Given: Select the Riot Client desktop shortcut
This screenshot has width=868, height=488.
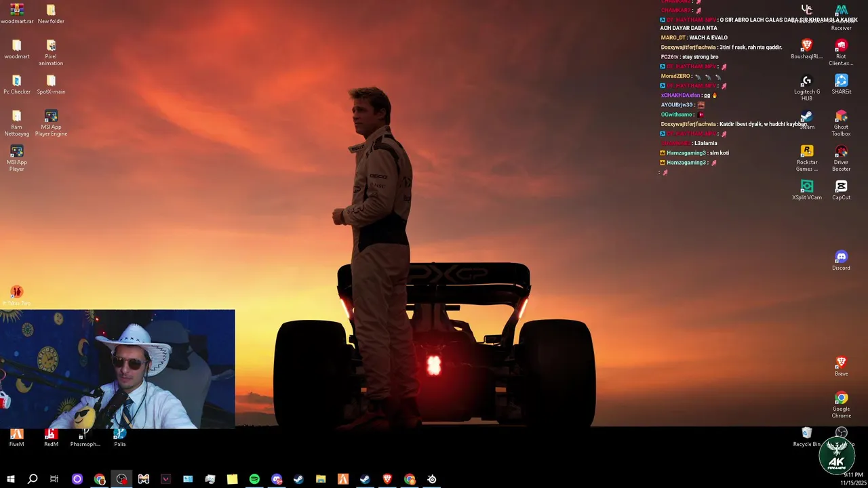Looking at the screenshot, I should point(841,52).
